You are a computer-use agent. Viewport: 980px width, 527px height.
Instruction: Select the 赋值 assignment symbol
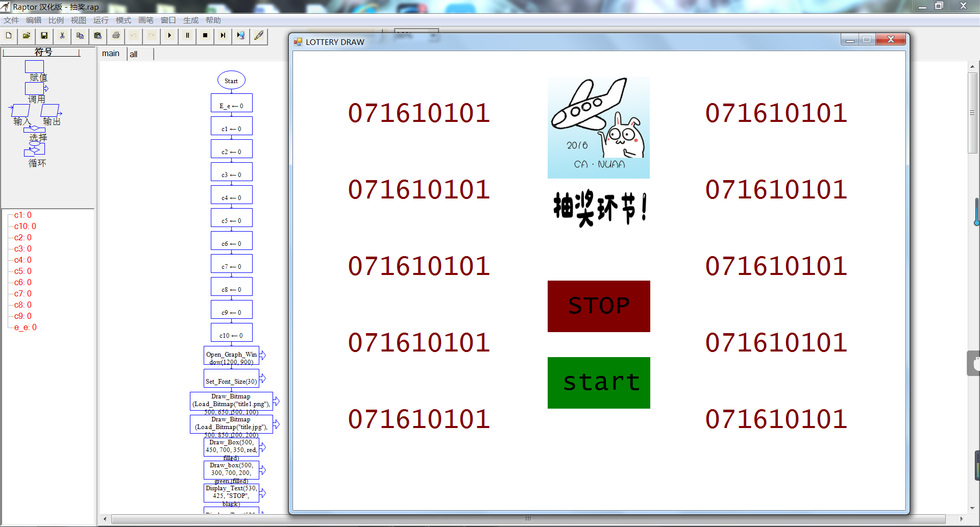35,67
